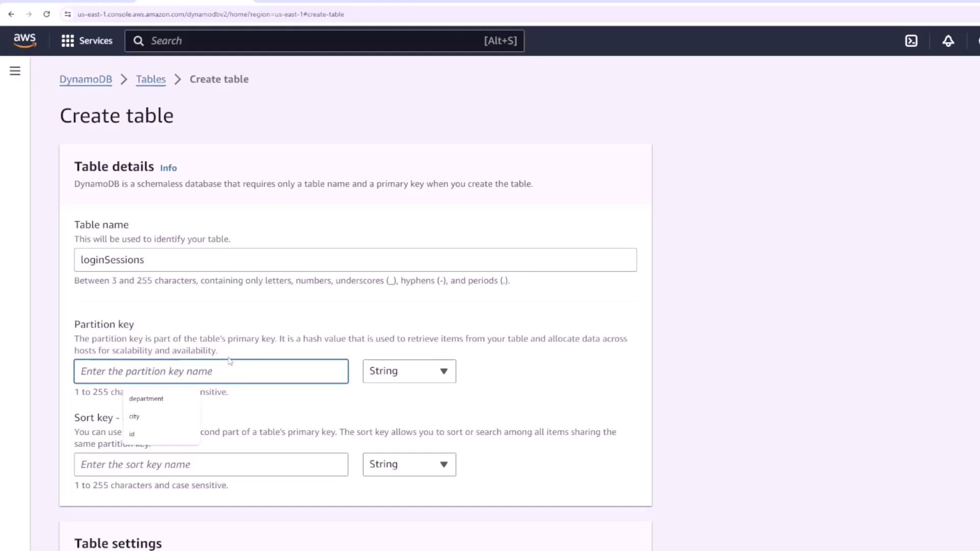980x551 pixels.
Task: Open sort key String type dropdown
Action: 409,465
